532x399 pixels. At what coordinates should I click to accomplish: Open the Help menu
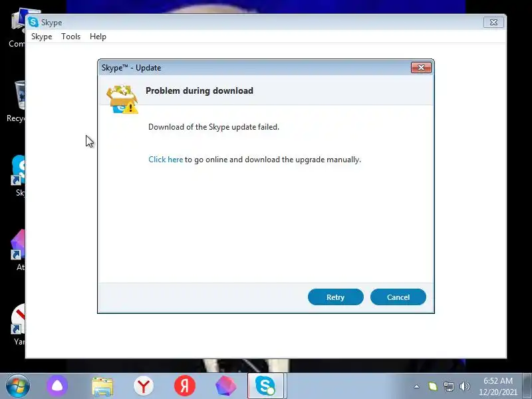click(98, 37)
